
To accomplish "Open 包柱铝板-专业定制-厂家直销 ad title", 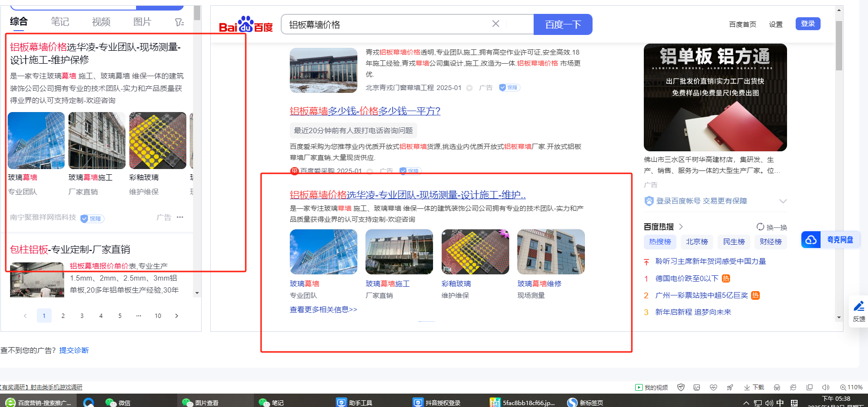I will [70, 249].
